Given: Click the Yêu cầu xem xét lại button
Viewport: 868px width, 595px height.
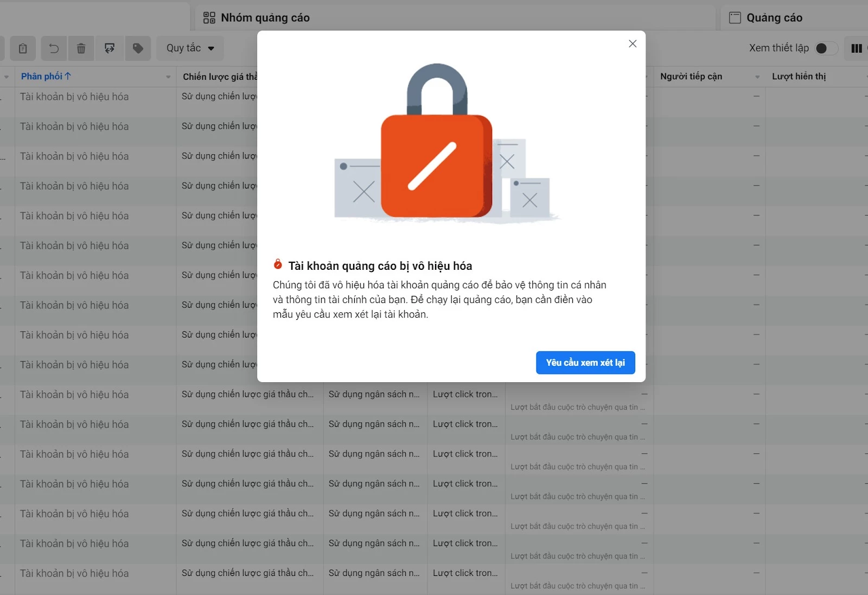Looking at the screenshot, I should pyautogui.click(x=585, y=363).
